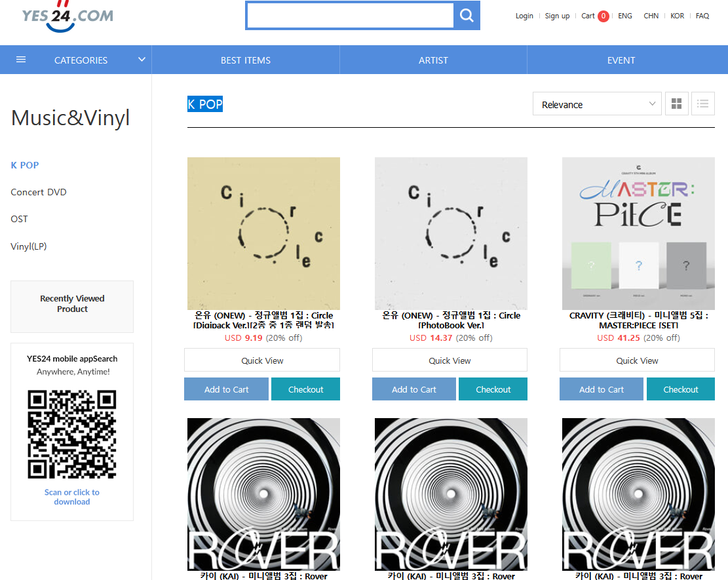The width and height of the screenshot is (728, 580).
Task: Add ONEW Circle Digipack to cart
Action: click(226, 389)
